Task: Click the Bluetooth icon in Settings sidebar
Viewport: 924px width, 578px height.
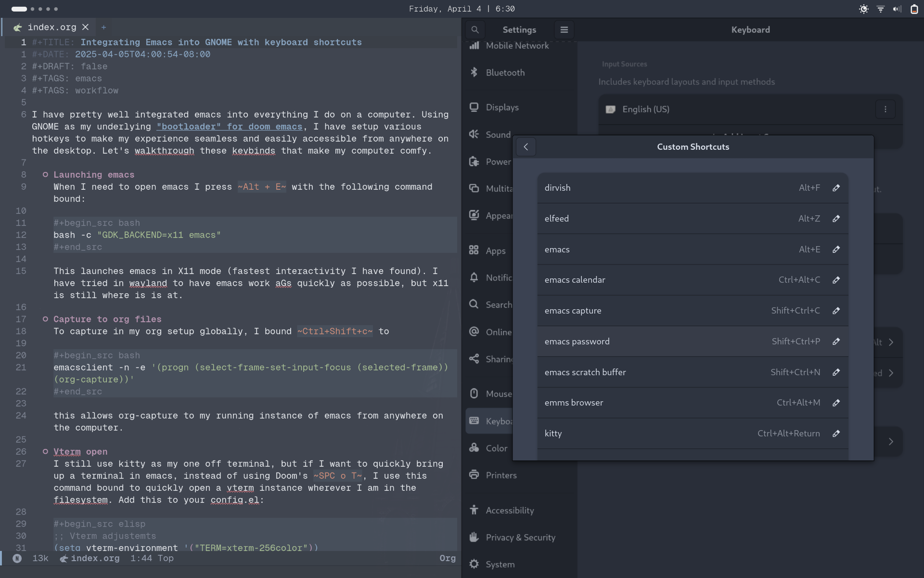Action: [x=474, y=72]
